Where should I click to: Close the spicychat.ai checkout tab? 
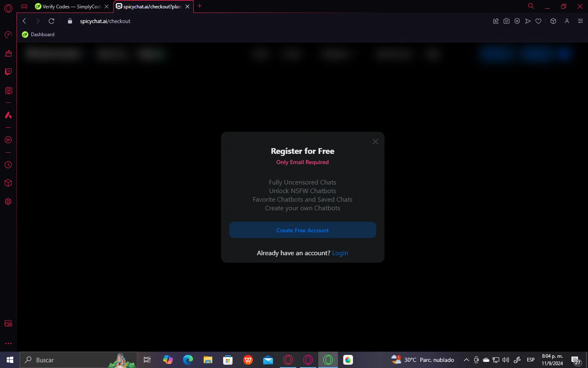pyautogui.click(x=187, y=7)
